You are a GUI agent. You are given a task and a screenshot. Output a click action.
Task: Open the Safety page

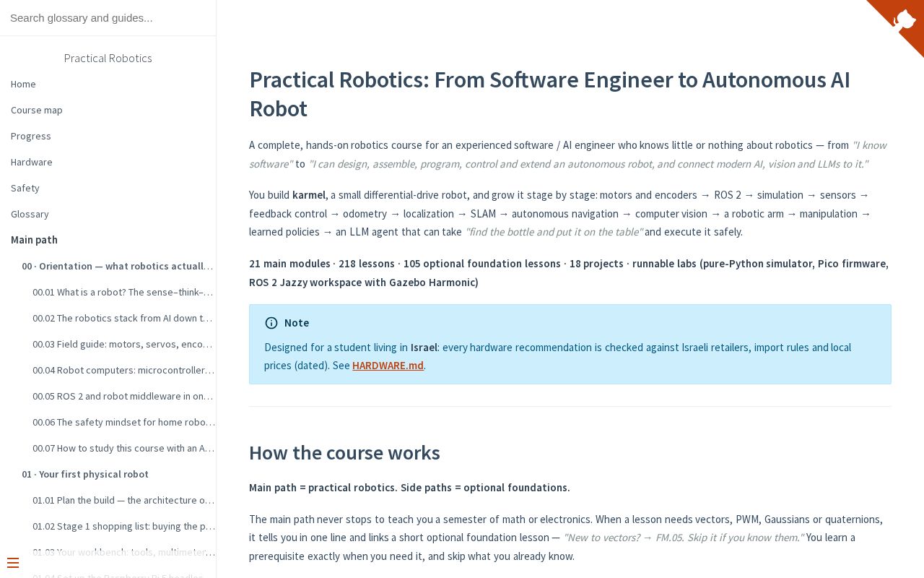click(25, 188)
